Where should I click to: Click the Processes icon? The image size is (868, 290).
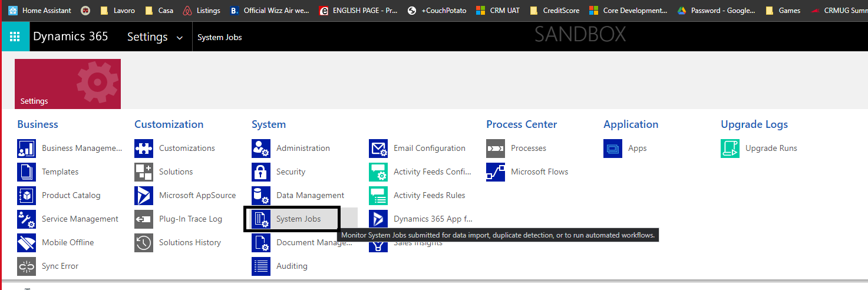click(496, 149)
